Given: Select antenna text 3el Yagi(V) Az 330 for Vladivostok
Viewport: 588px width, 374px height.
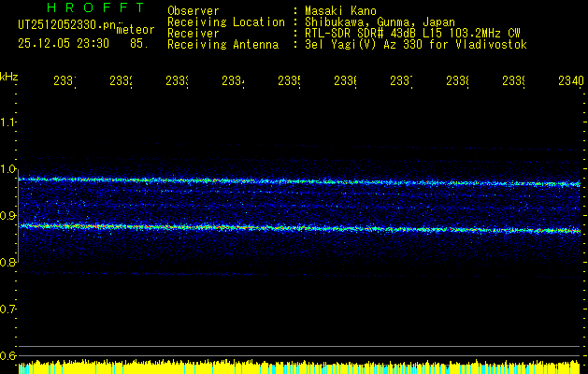Looking at the screenshot, I should tap(416, 45).
